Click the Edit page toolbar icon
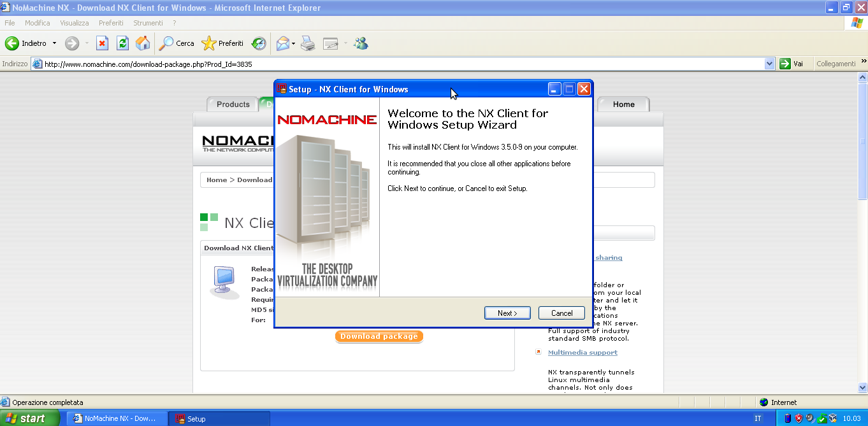 coord(330,43)
